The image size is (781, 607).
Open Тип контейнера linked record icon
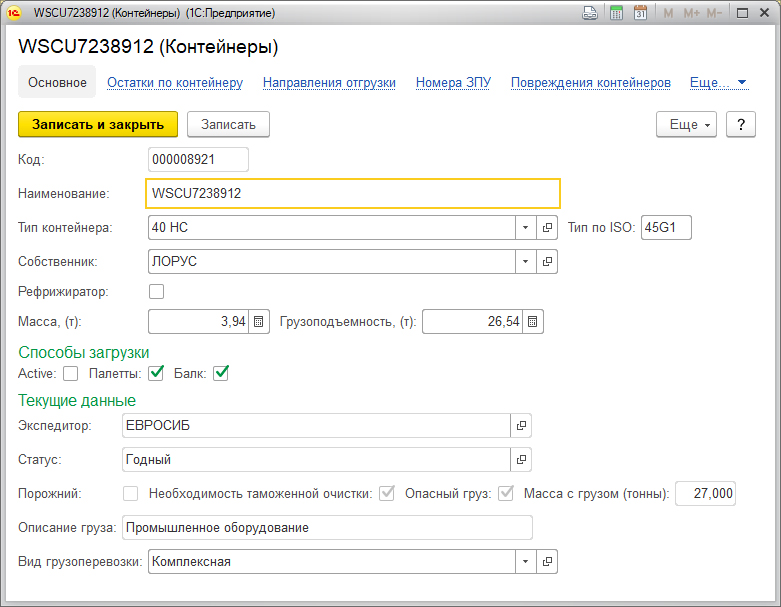(547, 228)
